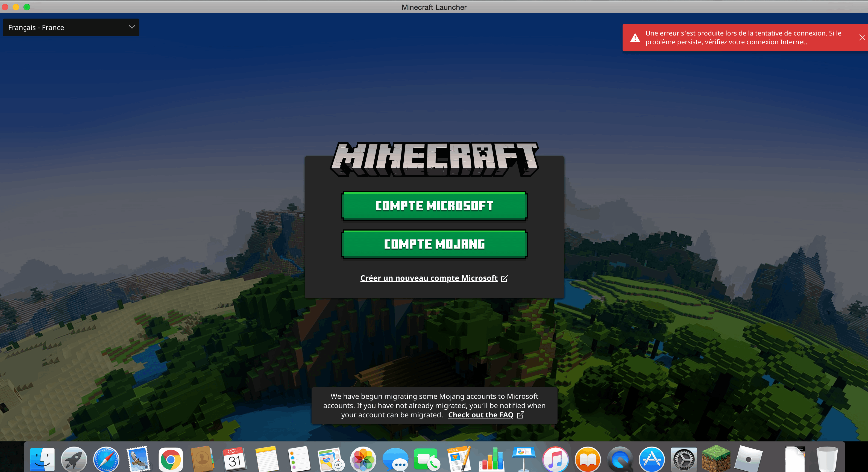Open FaceTime in the Dock
This screenshot has height=472, width=868.
[x=427, y=459]
